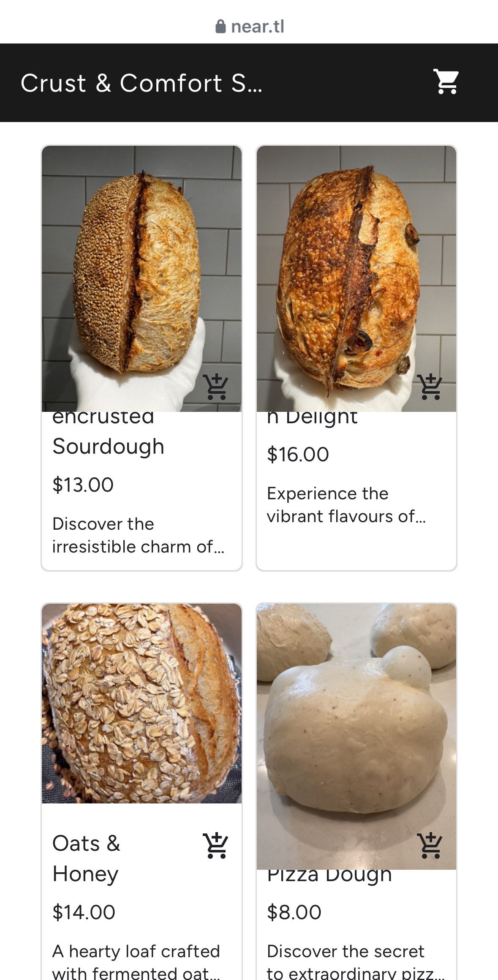The image size is (498, 980).
Task: Add Oats & Honey loaf to cart
Action: [x=215, y=846]
